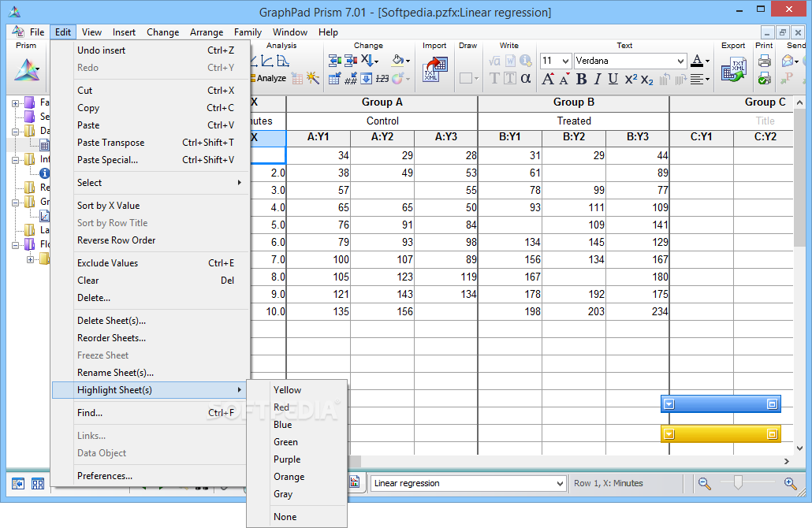This screenshot has height=528, width=812.
Task: Increase font size with larger A icon
Action: (x=548, y=79)
